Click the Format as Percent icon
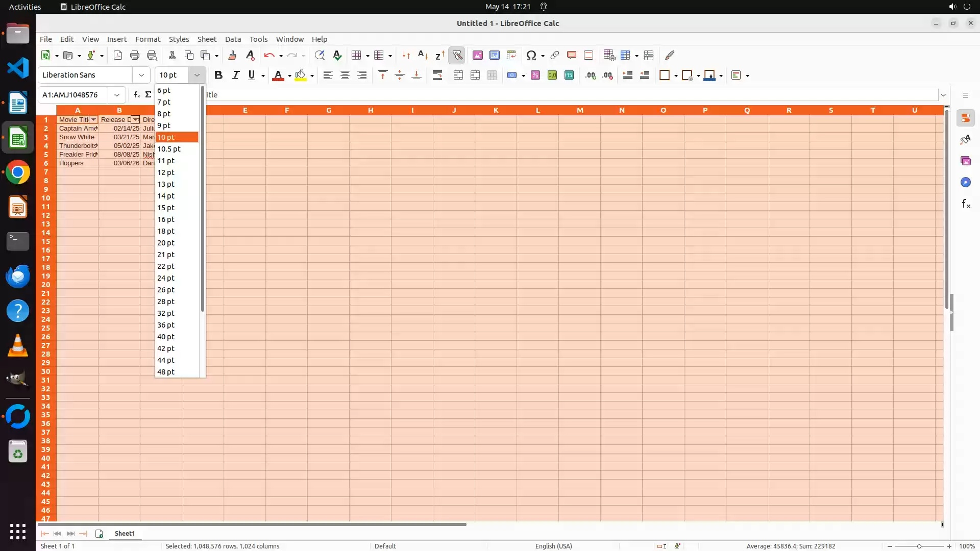The image size is (980, 551). click(535, 75)
